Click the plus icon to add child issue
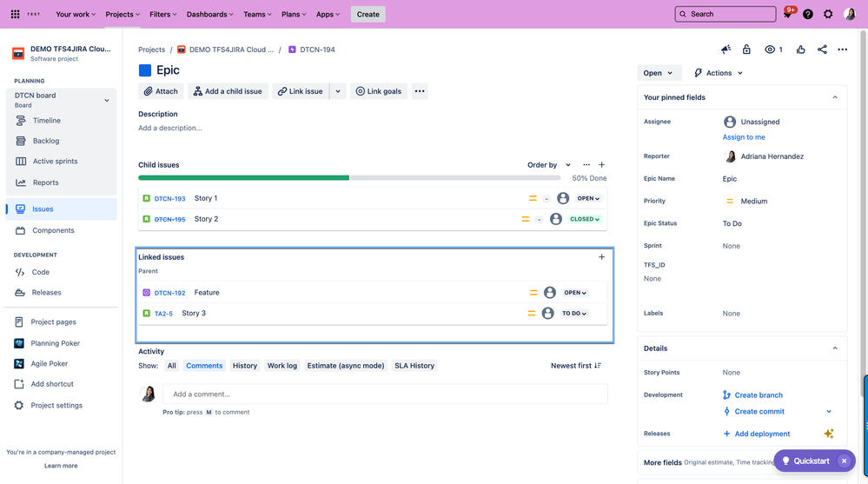Viewport: 868px width, 484px height. [x=602, y=164]
